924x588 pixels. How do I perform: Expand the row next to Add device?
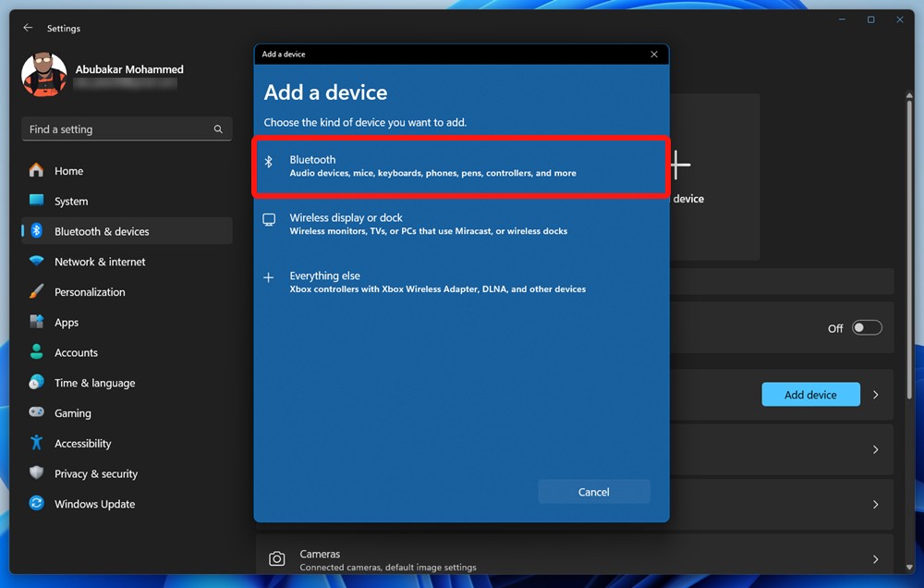click(x=875, y=394)
